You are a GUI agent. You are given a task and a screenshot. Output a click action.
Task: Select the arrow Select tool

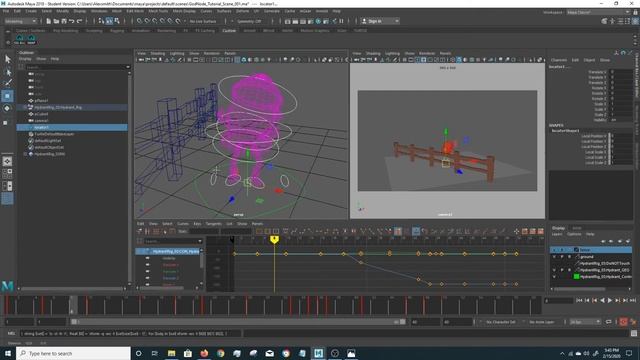[x=8, y=59]
